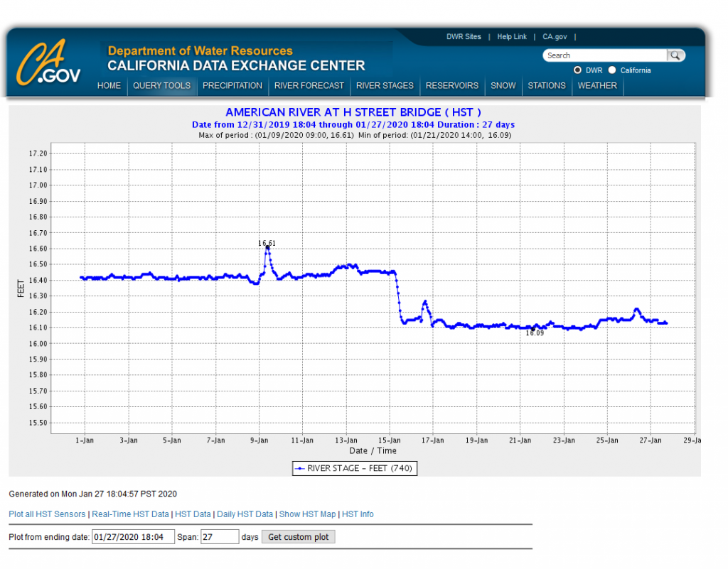The height and width of the screenshot is (569, 728).
Task: Open the River Forecast menu
Action: (x=309, y=86)
